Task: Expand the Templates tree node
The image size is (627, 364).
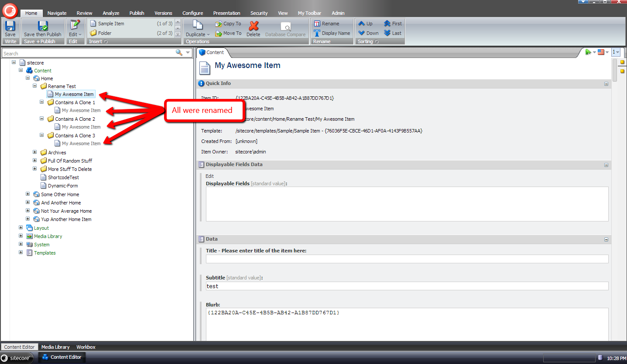Action: [x=21, y=253]
